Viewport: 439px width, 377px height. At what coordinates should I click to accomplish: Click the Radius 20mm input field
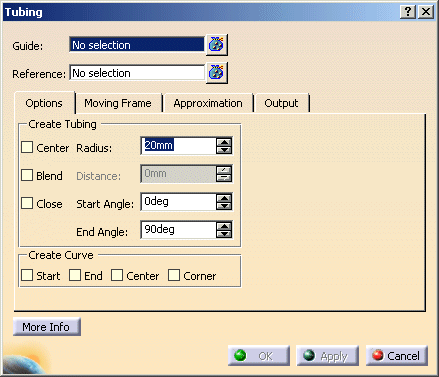179,146
